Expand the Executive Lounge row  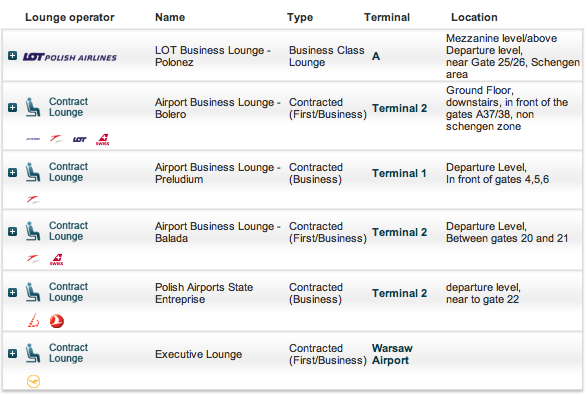[x=12, y=354]
